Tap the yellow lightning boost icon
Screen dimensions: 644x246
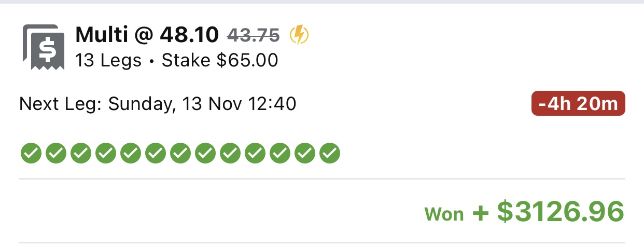coord(299,35)
